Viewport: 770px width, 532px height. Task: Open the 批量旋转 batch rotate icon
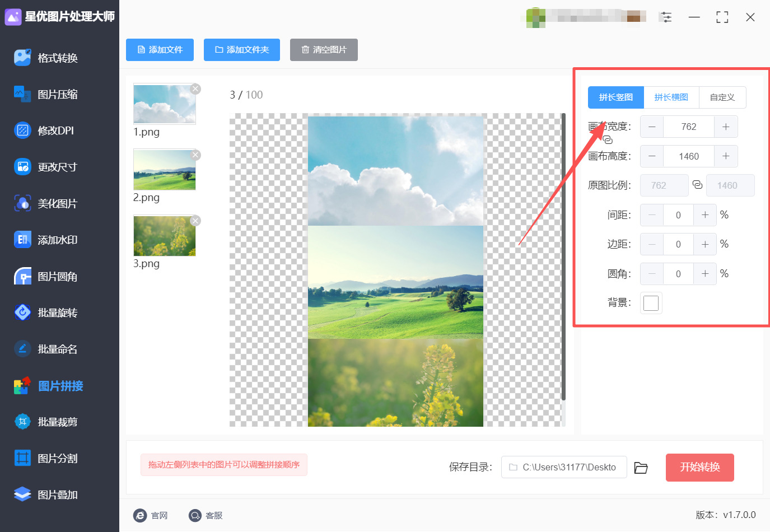coord(22,312)
